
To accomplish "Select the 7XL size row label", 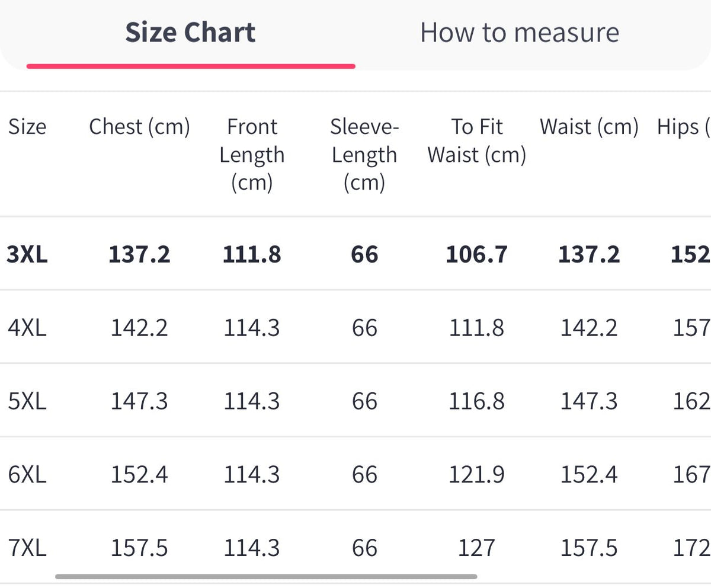I will pos(27,548).
